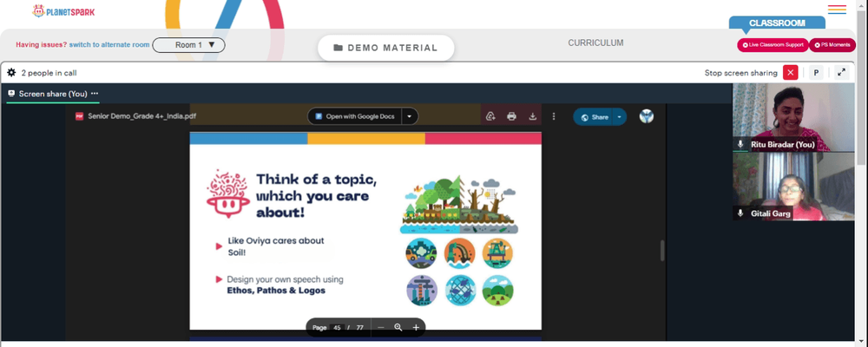Open the PDF viewer's more actions menu
The width and height of the screenshot is (868, 347).
(554, 116)
